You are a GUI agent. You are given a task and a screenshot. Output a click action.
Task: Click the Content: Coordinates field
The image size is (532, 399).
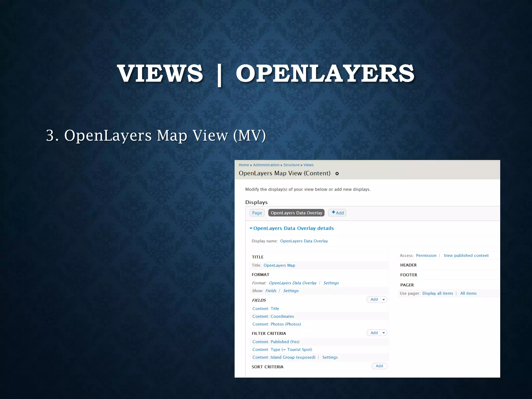273,316
